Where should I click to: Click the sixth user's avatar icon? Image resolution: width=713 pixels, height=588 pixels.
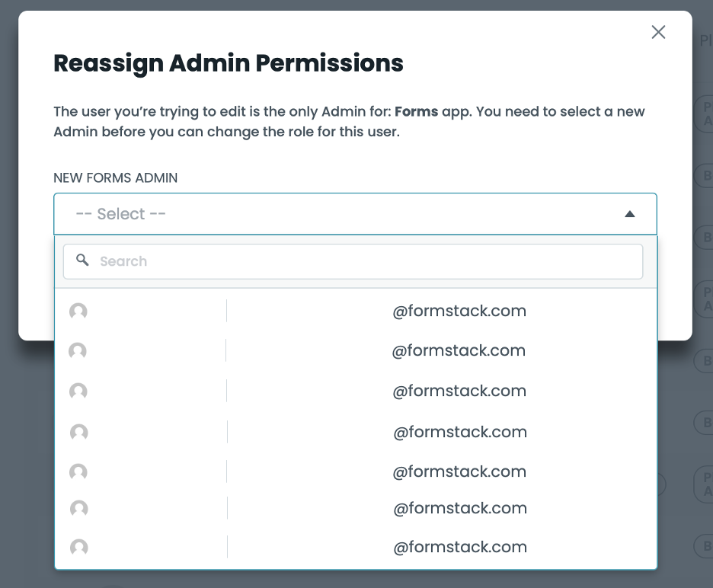[78, 508]
